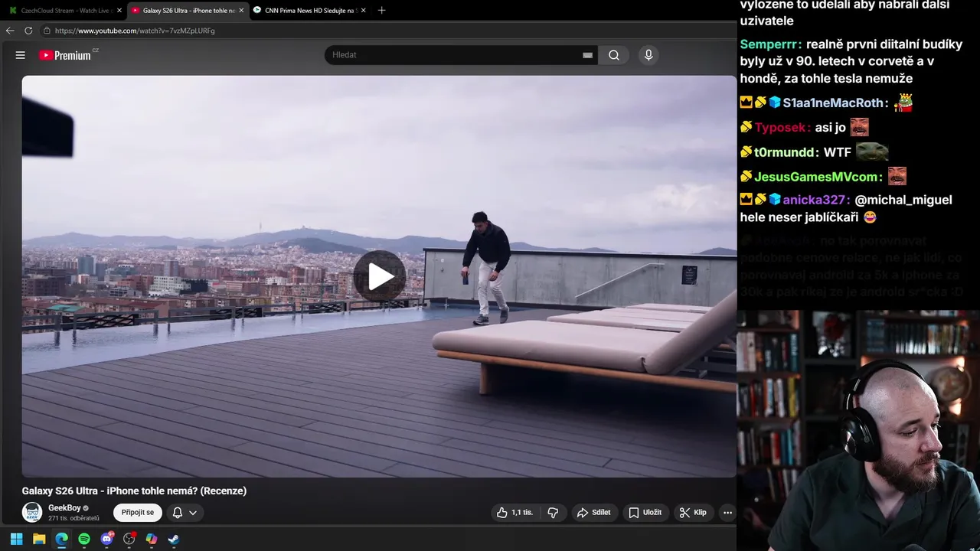980x551 pixels.
Task: Click '271 tis. odběratelů' subscriber count
Action: [73, 518]
